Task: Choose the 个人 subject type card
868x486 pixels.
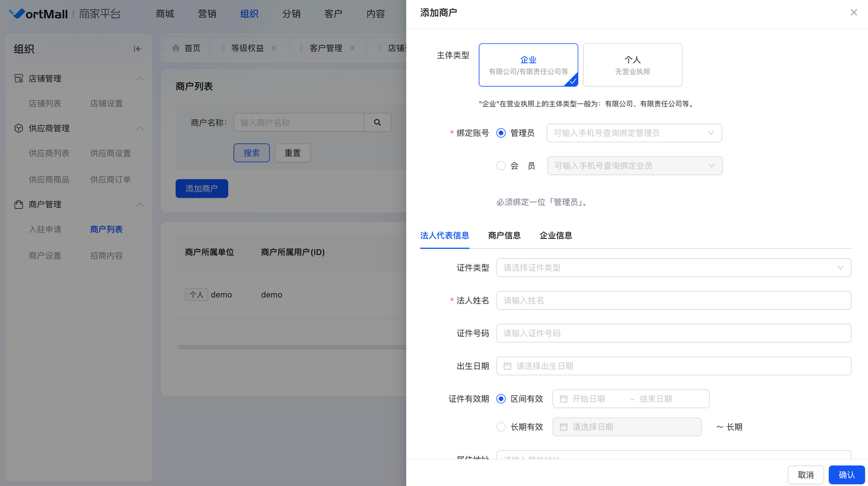Action: (x=632, y=65)
